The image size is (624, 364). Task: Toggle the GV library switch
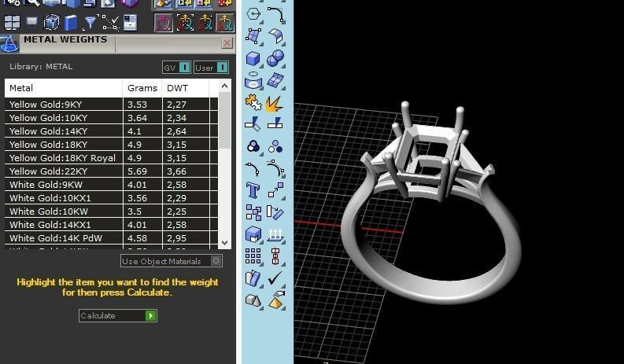(x=185, y=68)
